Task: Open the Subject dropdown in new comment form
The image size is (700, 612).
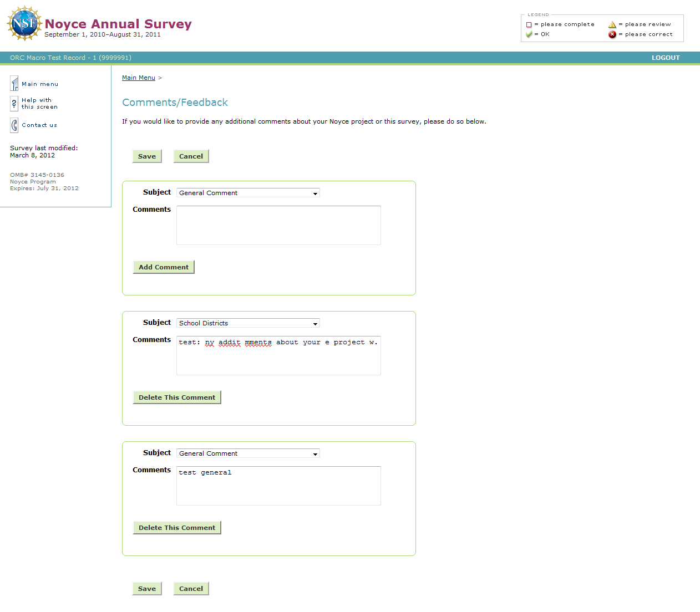Action: coord(248,193)
